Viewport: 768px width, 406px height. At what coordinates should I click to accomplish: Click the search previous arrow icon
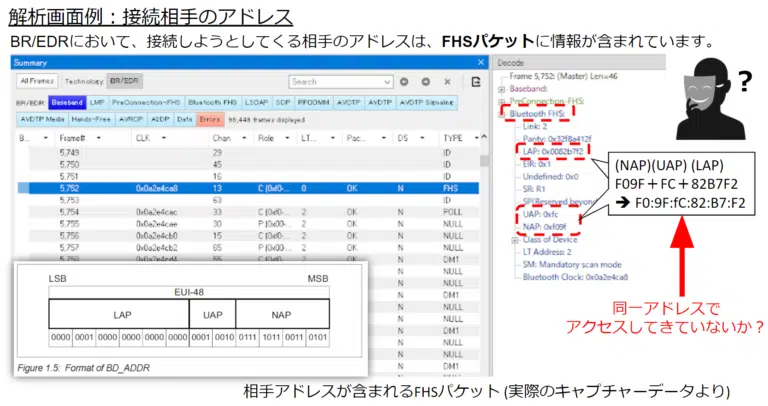[404, 82]
